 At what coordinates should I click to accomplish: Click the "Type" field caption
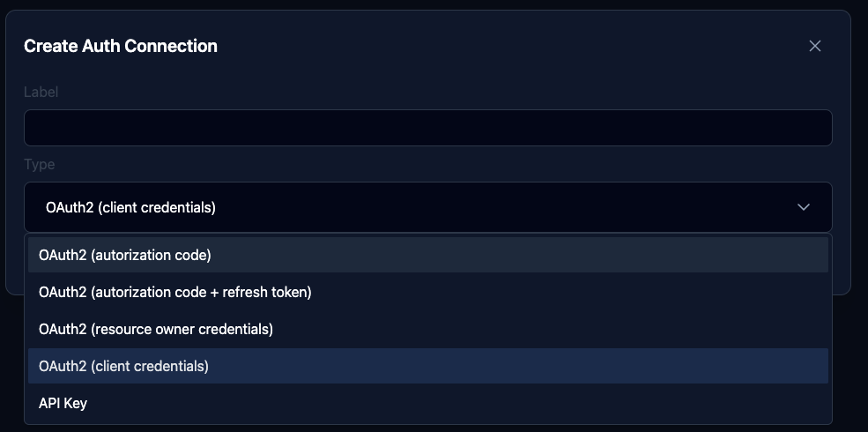click(39, 164)
